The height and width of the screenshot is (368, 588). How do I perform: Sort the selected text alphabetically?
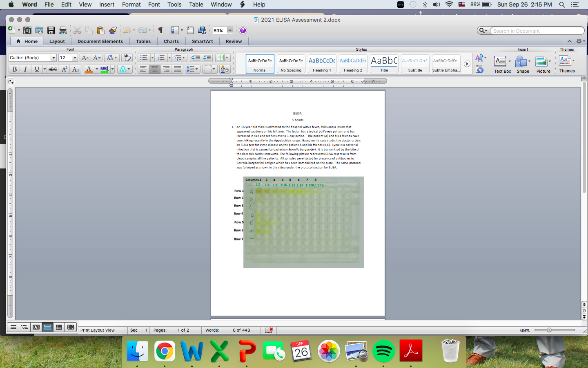point(225,69)
